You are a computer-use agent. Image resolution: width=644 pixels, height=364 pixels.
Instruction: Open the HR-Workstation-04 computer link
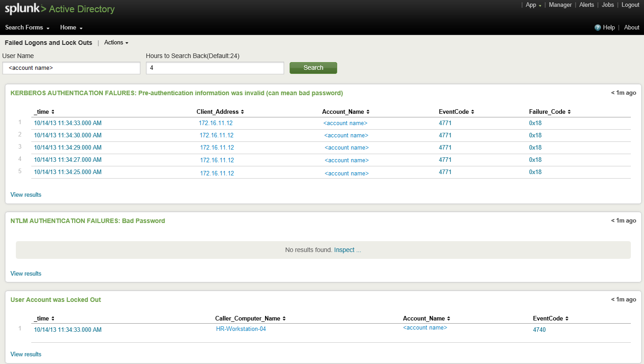241,329
